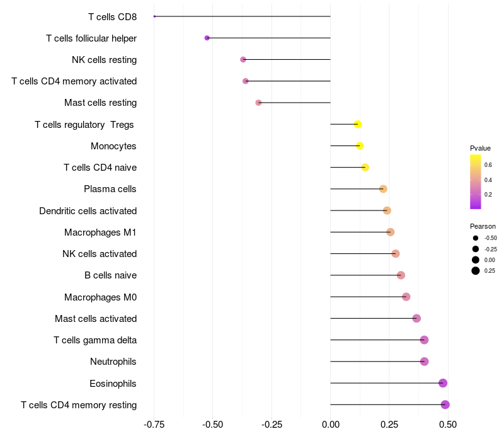
Task: Select the Mast cells resting dot
Action: pos(258,103)
